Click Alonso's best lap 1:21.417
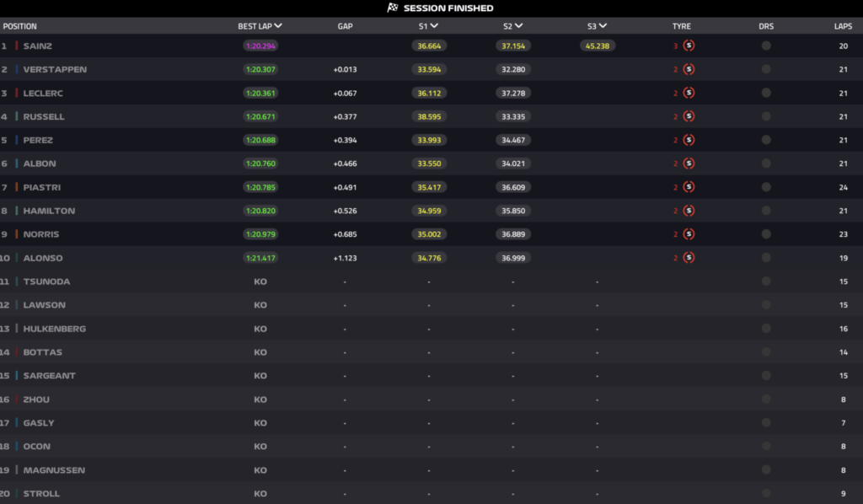 coord(260,258)
